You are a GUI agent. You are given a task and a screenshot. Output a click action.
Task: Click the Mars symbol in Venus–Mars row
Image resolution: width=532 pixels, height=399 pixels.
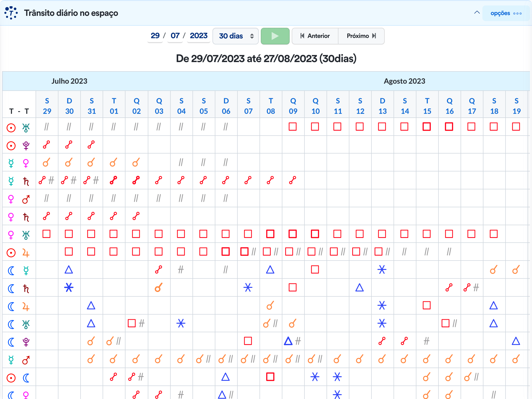[x=26, y=199]
